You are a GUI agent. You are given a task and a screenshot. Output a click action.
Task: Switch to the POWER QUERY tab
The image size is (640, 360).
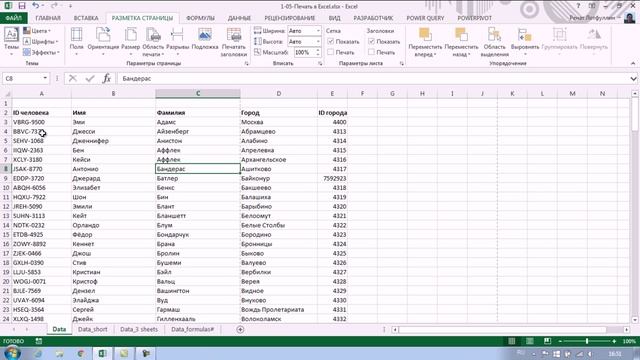pyautogui.click(x=425, y=18)
